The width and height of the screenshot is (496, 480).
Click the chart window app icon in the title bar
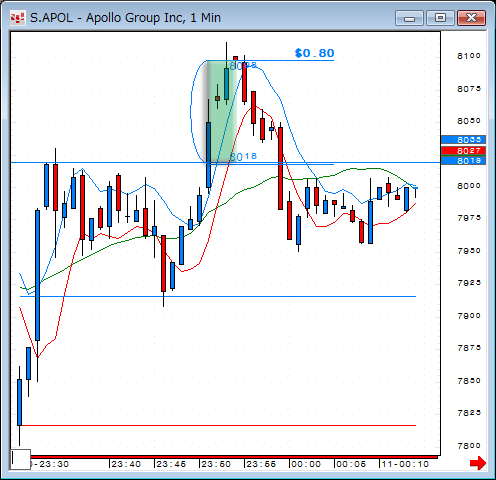(17, 18)
